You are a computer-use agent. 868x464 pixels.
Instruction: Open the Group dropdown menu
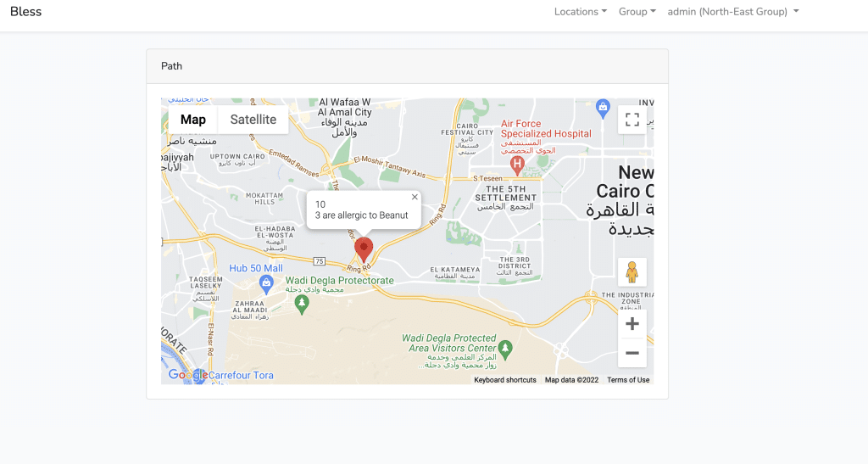[x=637, y=12]
